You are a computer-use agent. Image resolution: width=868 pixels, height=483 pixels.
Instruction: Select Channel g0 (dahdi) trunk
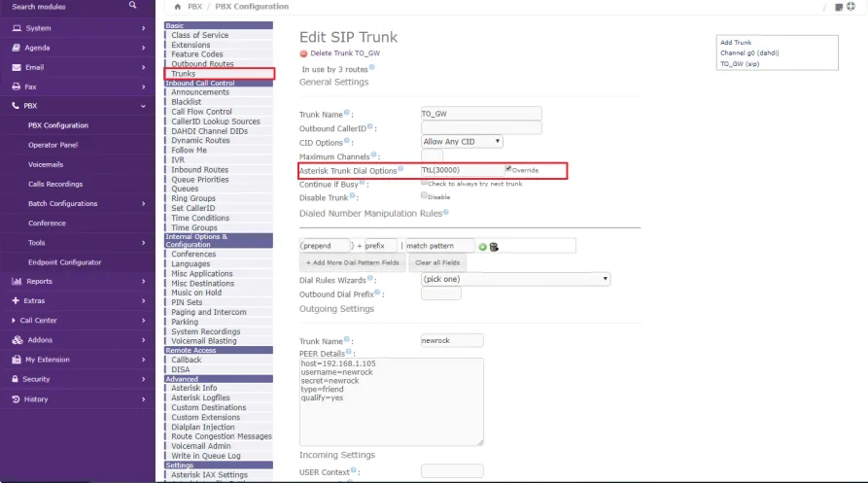pos(749,53)
